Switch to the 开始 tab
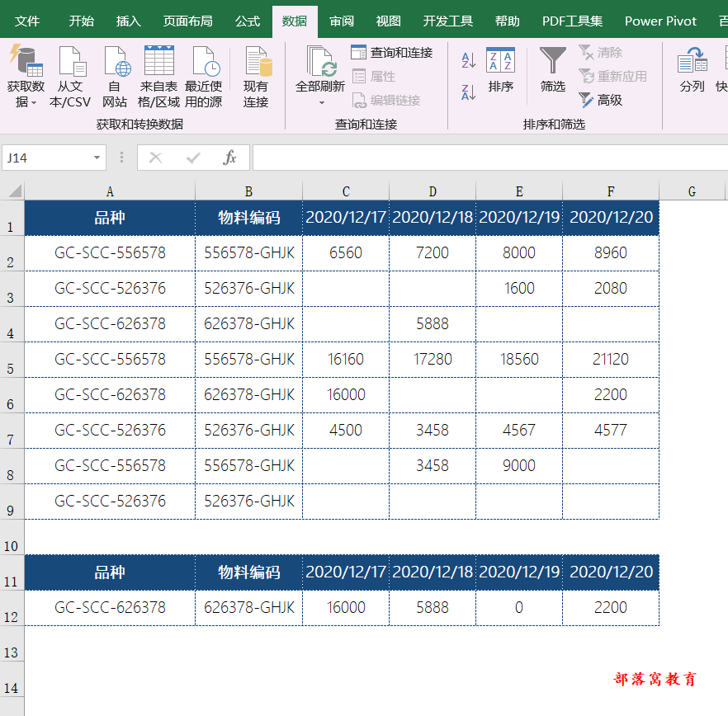728x716 pixels. (x=81, y=21)
